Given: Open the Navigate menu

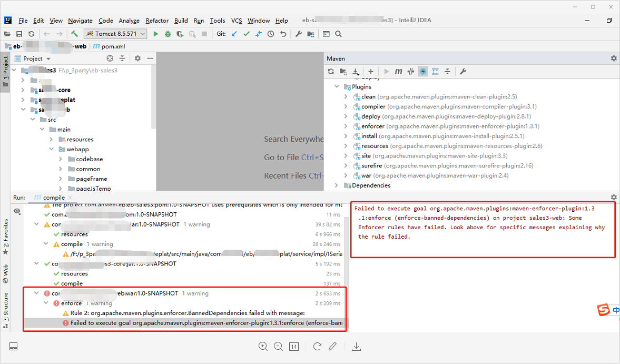Looking at the screenshot, I should 80,21.
